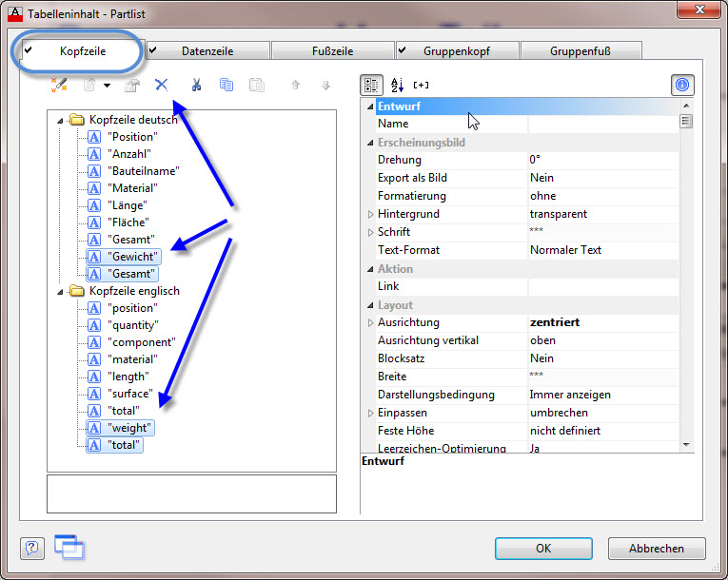The width and height of the screenshot is (728, 580).
Task: Delete selection with the blue X icon
Action: point(161,85)
